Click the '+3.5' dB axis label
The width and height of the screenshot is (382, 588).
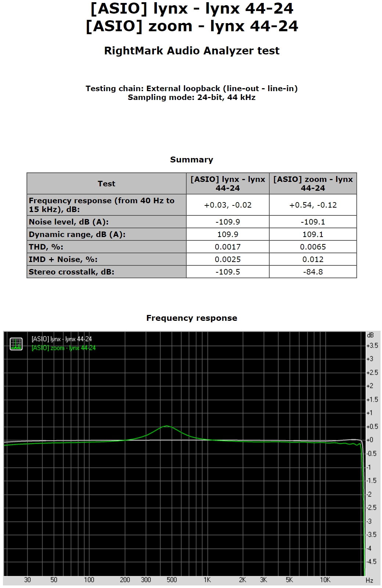(x=372, y=345)
